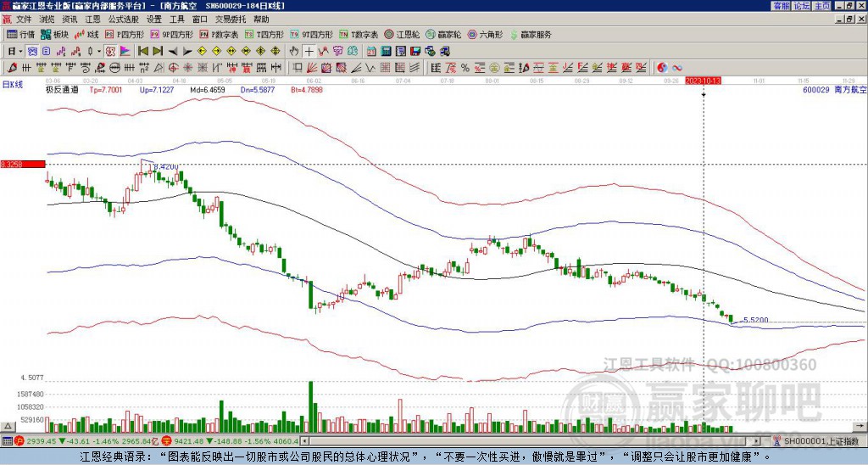The image size is (868, 465).
Task: Open the T四方形 time square
Action: coord(264,34)
